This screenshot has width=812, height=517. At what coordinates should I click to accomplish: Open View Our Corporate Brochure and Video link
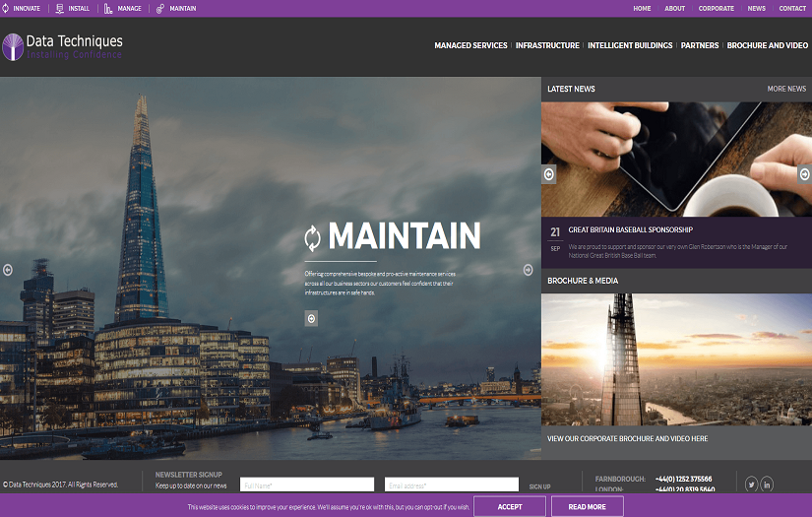(627, 439)
